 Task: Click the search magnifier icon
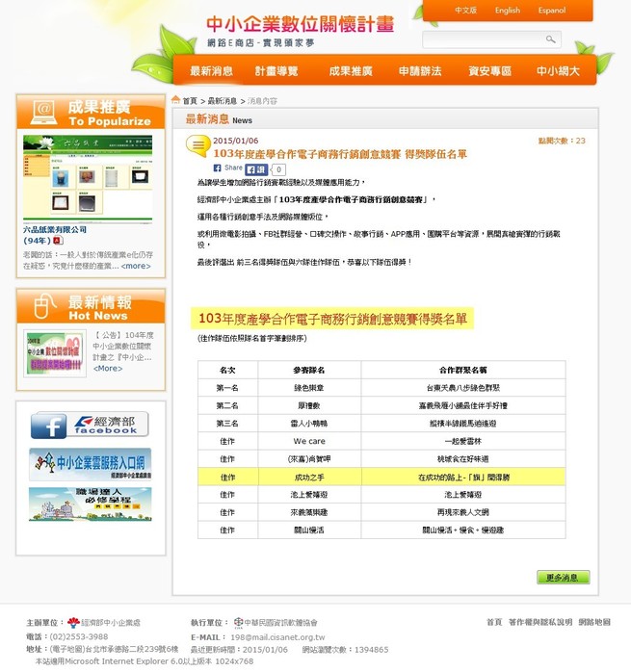click(550, 39)
